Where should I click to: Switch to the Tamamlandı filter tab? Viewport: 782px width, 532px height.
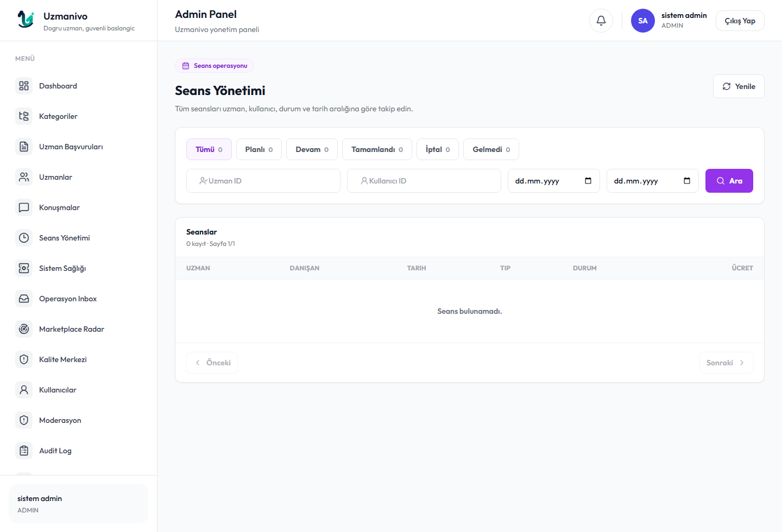377,149
